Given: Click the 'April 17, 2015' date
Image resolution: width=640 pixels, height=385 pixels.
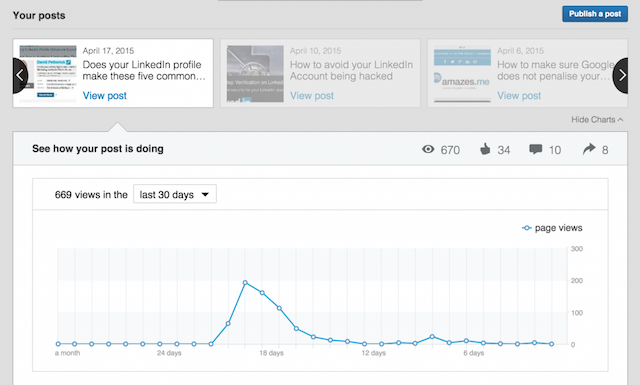Looking at the screenshot, I should tap(108, 51).
